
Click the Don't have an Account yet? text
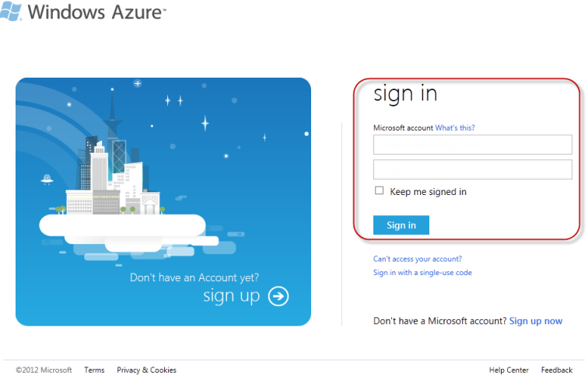pos(194,277)
